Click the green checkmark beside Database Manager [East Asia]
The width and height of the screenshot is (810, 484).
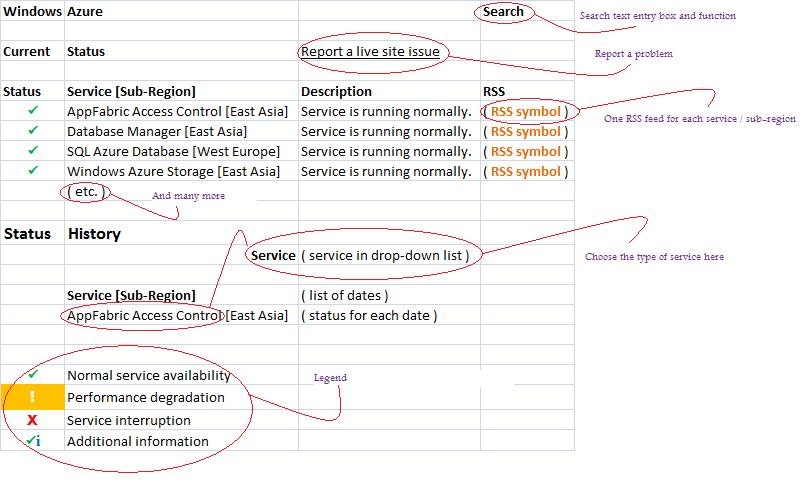coord(33,131)
